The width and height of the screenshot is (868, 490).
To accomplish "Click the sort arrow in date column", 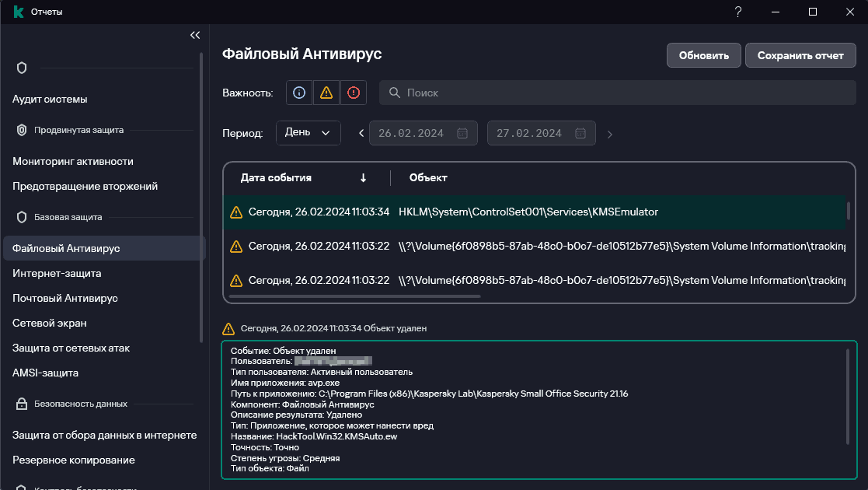I will click(x=363, y=177).
